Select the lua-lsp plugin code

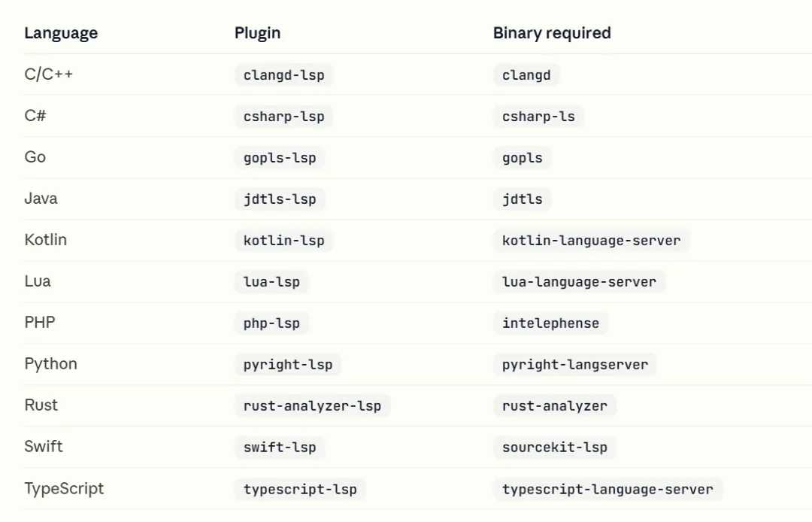pos(271,282)
